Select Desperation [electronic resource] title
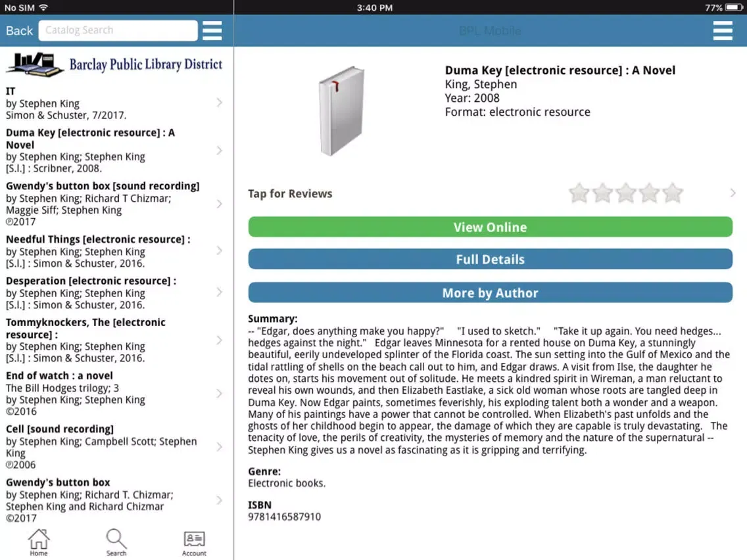 tap(91, 281)
